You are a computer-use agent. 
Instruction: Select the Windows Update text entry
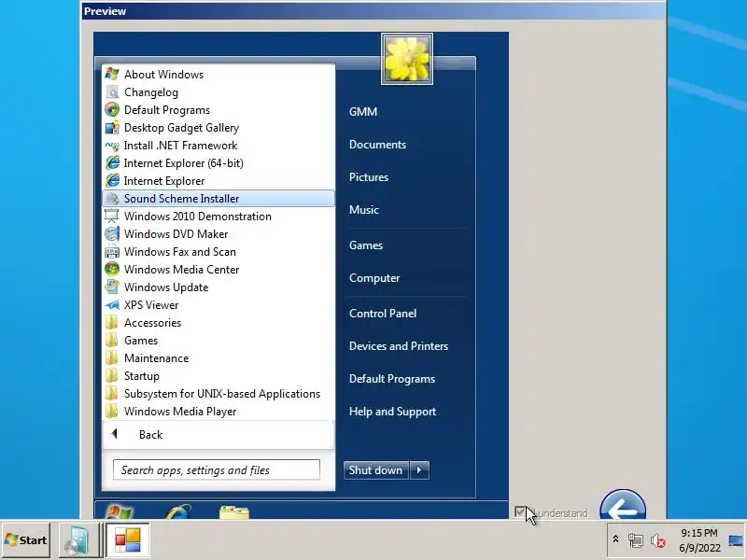(x=166, y=287)
